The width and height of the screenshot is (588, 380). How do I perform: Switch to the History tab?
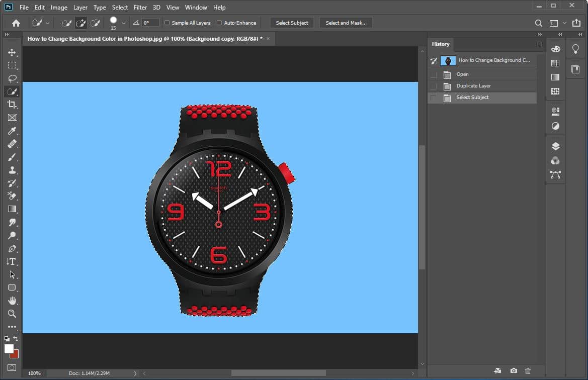441,44
